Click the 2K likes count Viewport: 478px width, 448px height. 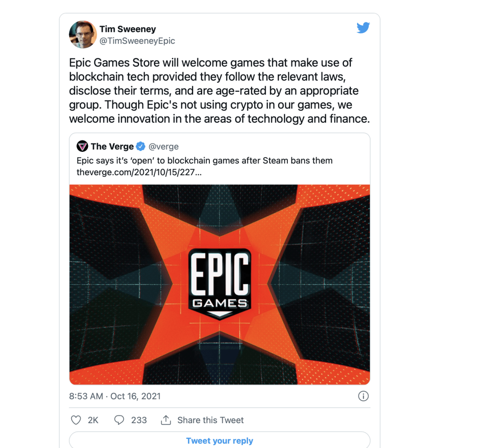[93, 420]
